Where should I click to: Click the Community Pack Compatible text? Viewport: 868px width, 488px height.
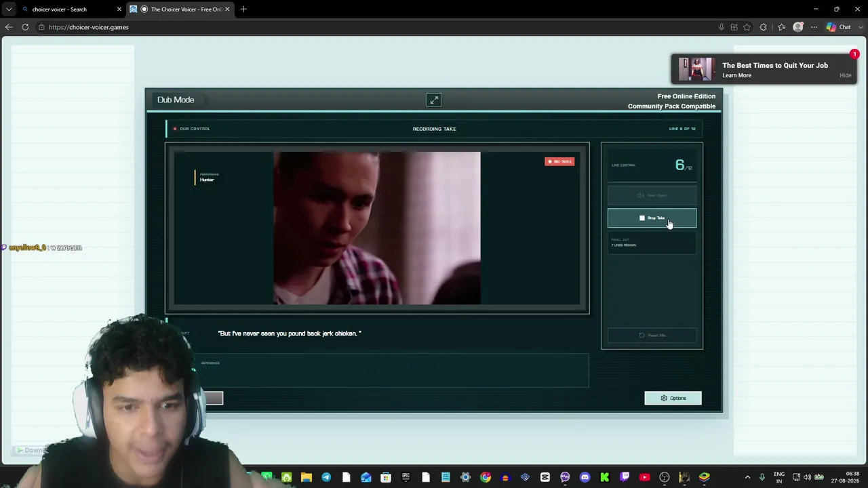(x=671, y=106)
